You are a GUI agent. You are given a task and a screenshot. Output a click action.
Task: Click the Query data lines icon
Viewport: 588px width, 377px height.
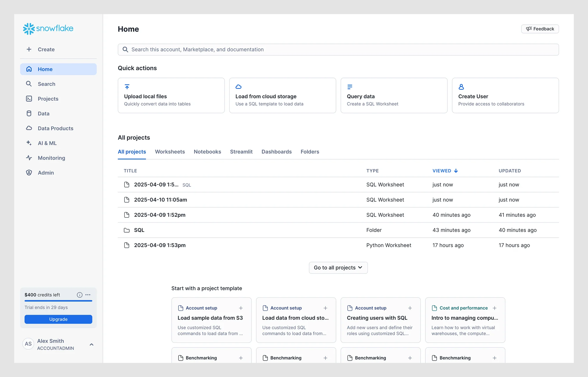tap(350, 87)
